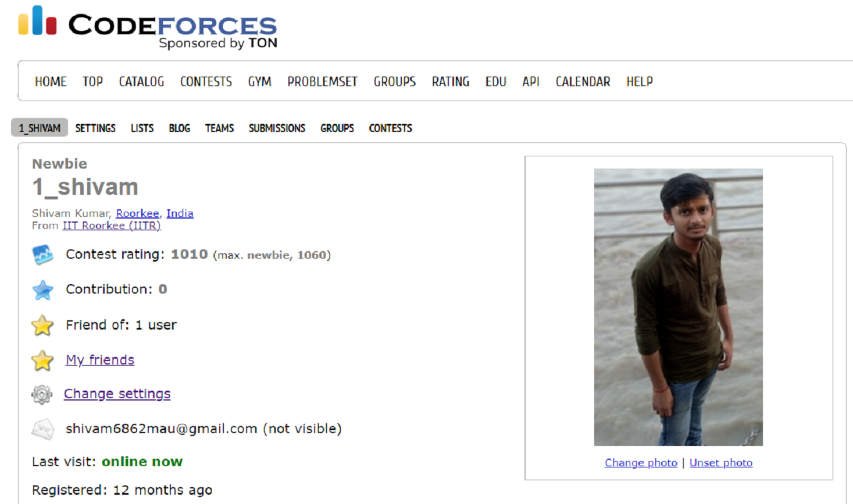
Task: Open the RATING page from main menu
Action: tap(450, 82)
